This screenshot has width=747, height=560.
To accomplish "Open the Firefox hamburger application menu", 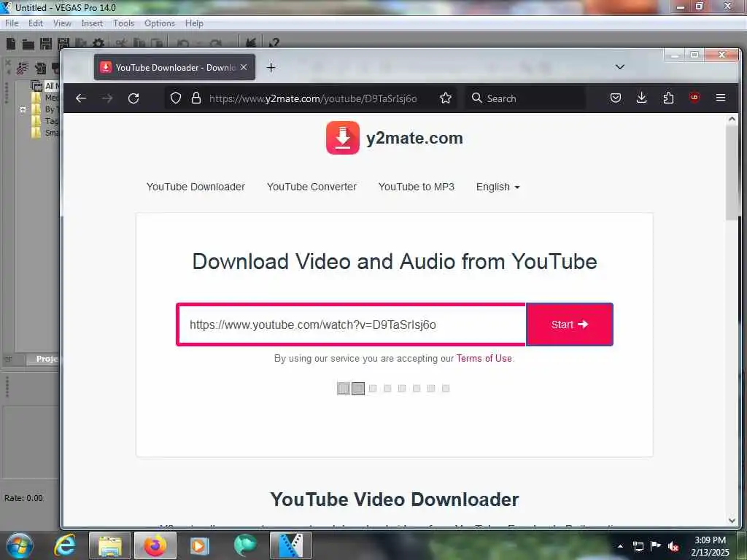I will pos(720,98).
